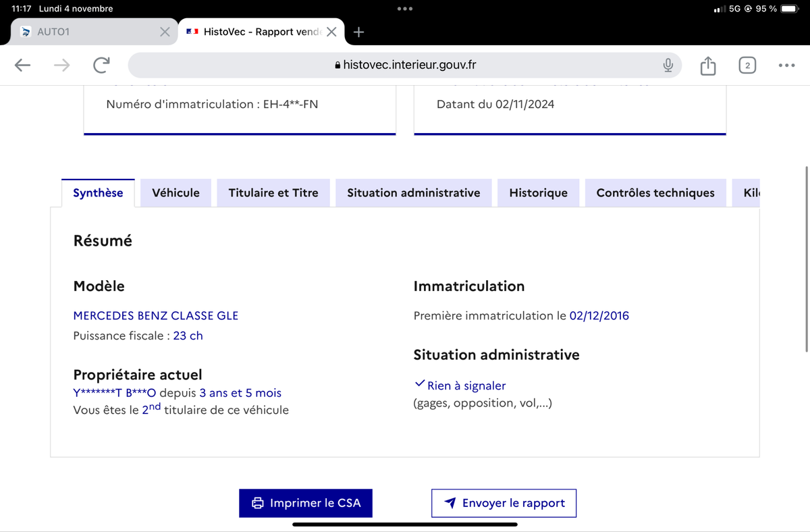
Task: Click the owner name Y*******T B***O
Action: (x=115, y=393)
